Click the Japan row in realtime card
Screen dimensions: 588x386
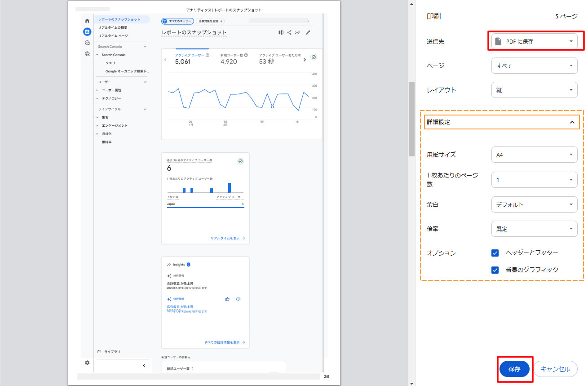[x=205, y=204]
